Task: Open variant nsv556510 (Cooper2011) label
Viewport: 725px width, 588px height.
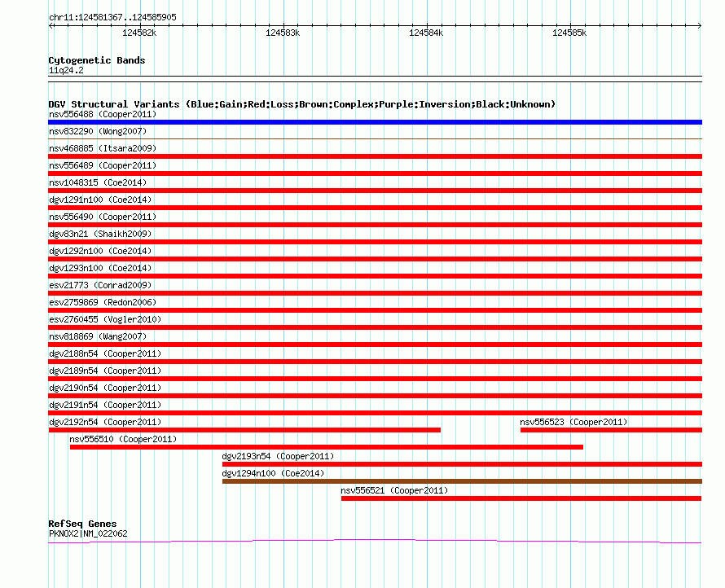Action: tap(123, 439)
